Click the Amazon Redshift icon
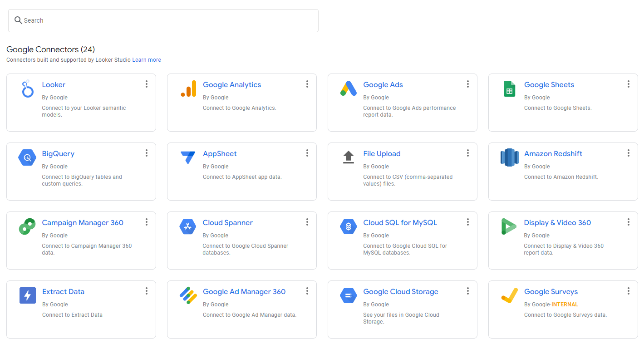644x344 pixels. [509, 157]
